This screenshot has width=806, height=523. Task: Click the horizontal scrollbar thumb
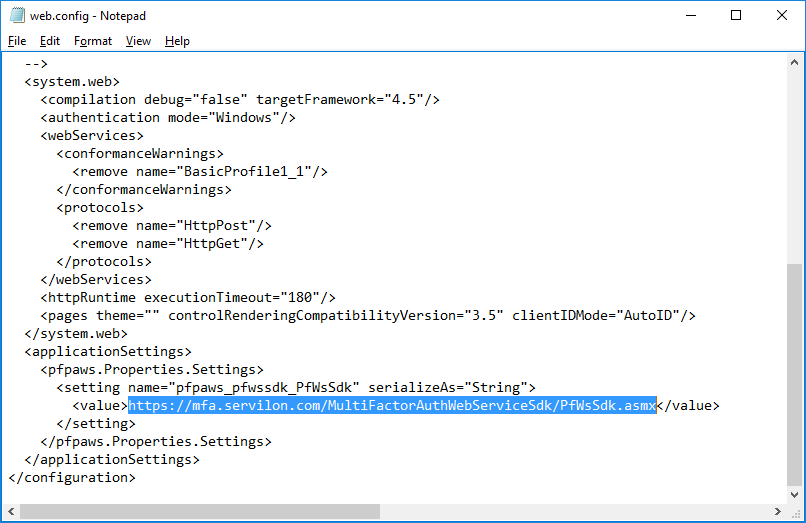(200, 512)
